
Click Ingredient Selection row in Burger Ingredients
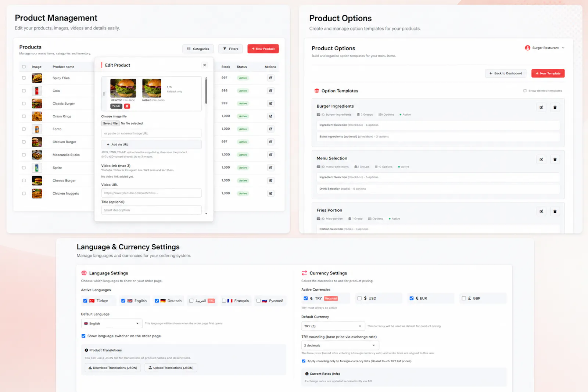[438, 125]
